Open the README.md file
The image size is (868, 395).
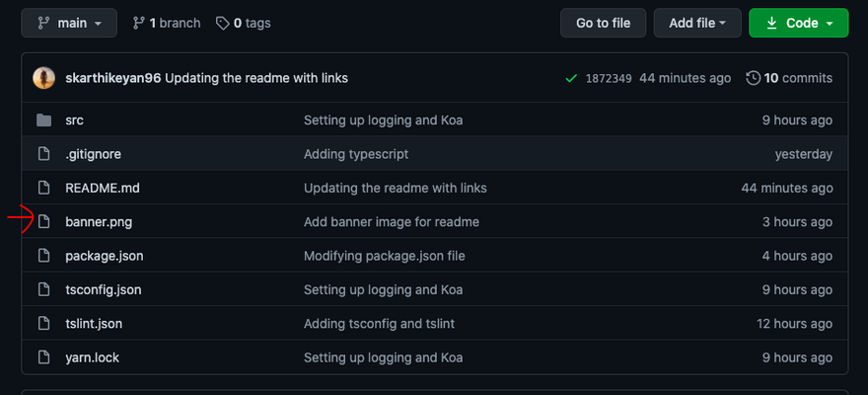(95, 188)
